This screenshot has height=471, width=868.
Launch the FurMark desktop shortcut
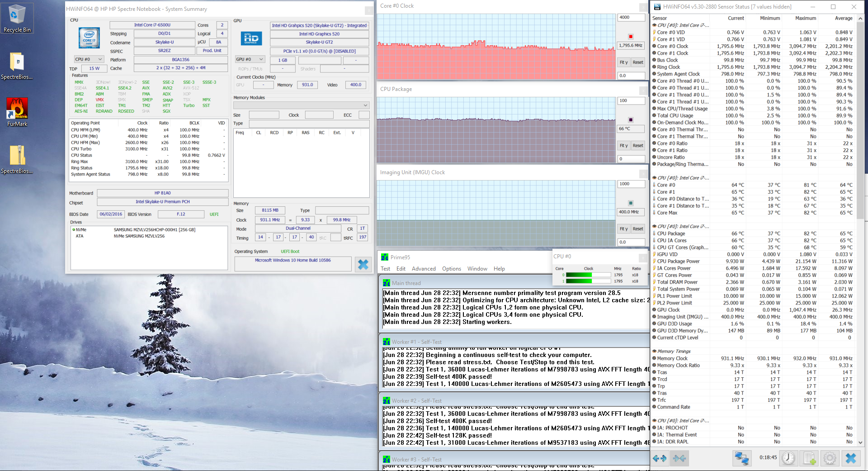(17, 112)
